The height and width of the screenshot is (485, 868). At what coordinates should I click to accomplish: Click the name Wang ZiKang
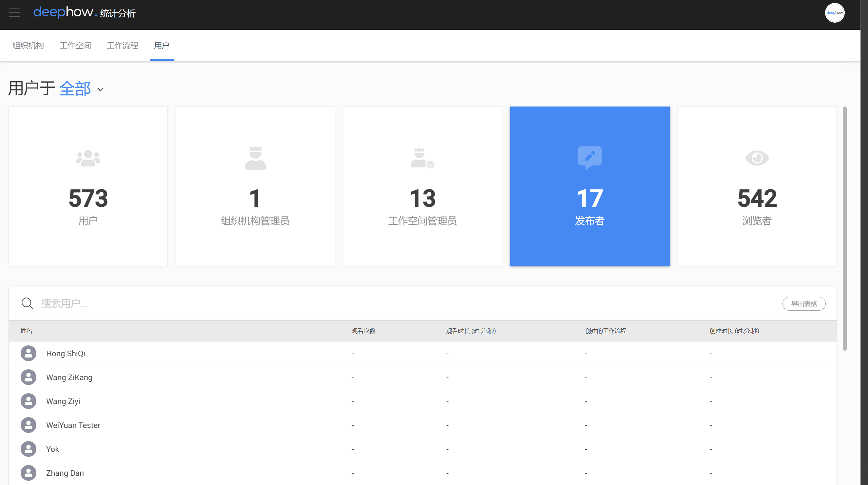[x=69, y=377]
